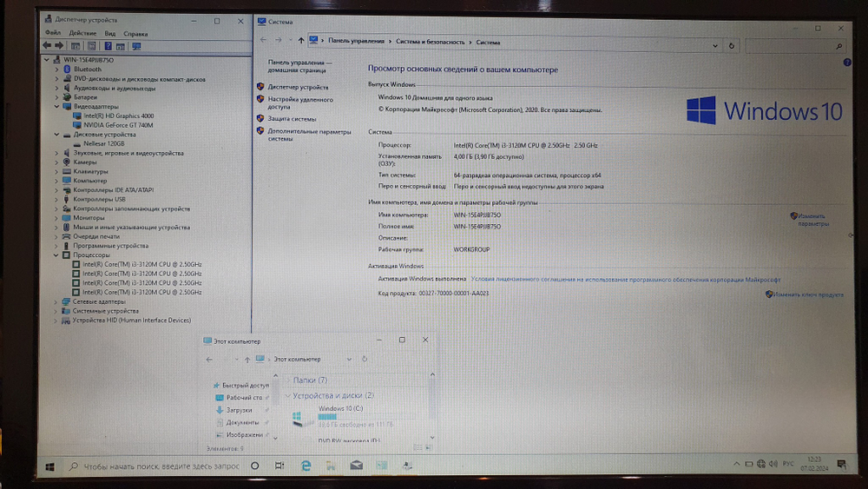Click the Мониторы category icon

pos(67,218)
